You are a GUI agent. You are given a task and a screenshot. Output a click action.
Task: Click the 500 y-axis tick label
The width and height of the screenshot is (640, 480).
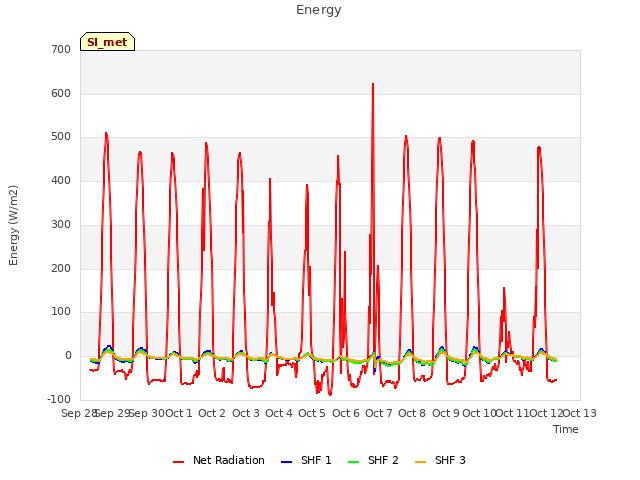pos(61,137)
